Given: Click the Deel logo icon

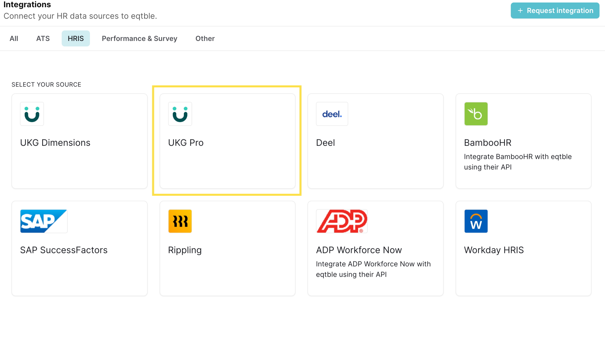Looking at the screenshot, I should tap(332, 114).
